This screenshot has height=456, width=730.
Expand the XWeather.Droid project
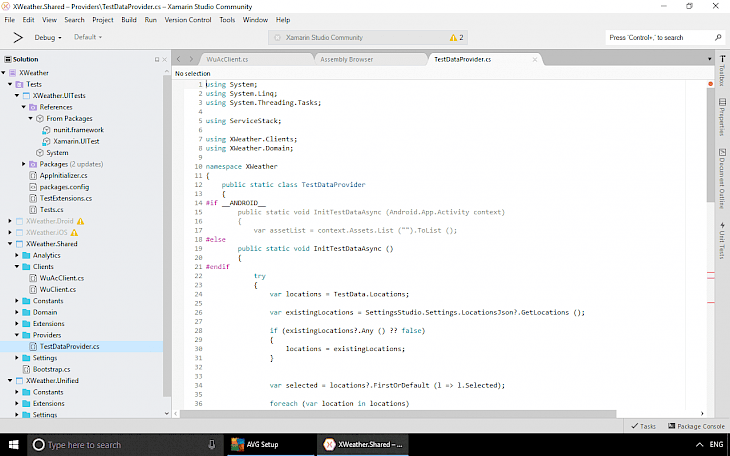tap(10, 221)
